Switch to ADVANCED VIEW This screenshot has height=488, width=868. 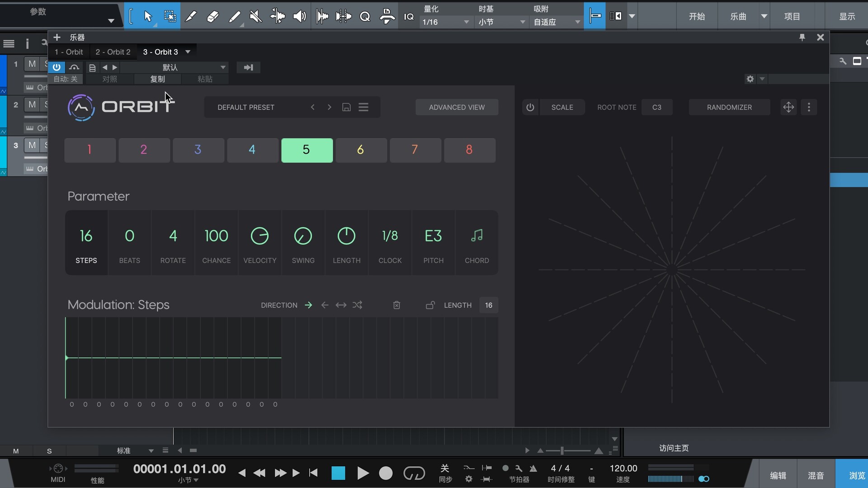[457, 107]
